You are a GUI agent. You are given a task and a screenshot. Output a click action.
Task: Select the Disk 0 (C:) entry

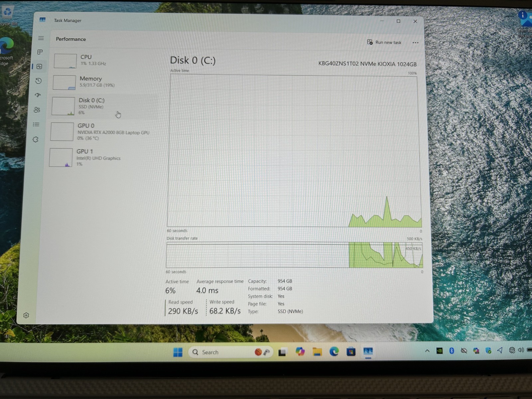pos(104,106)
